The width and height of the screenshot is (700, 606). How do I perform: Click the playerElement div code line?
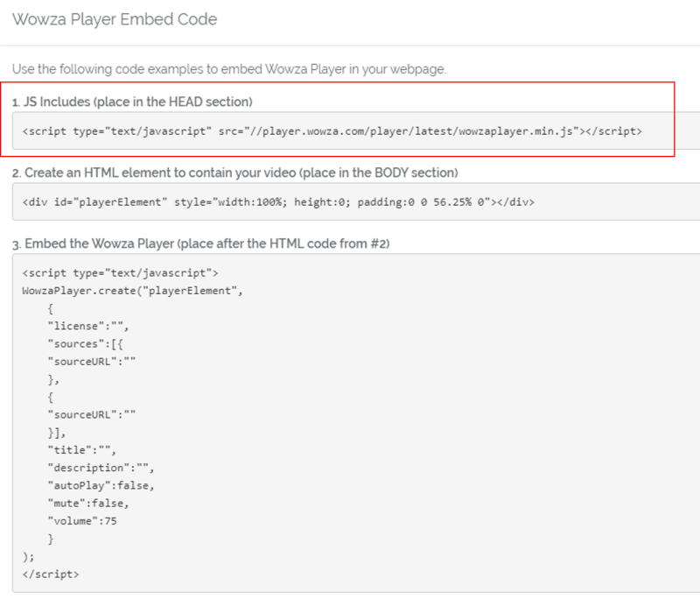pyautogui.click(x=278, y=201)
